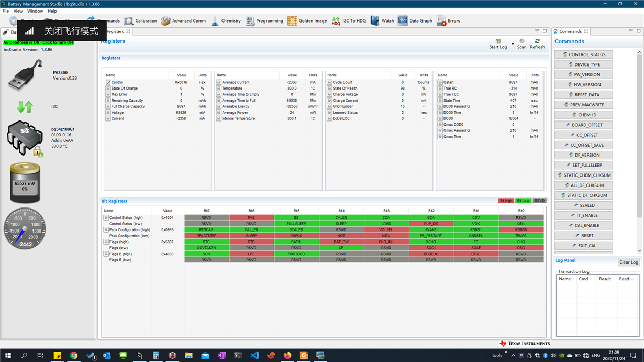The width and height of the screenshot is (644, 362).
Task: Click lock icon beside State Of Charge
Action: point(108,89)
